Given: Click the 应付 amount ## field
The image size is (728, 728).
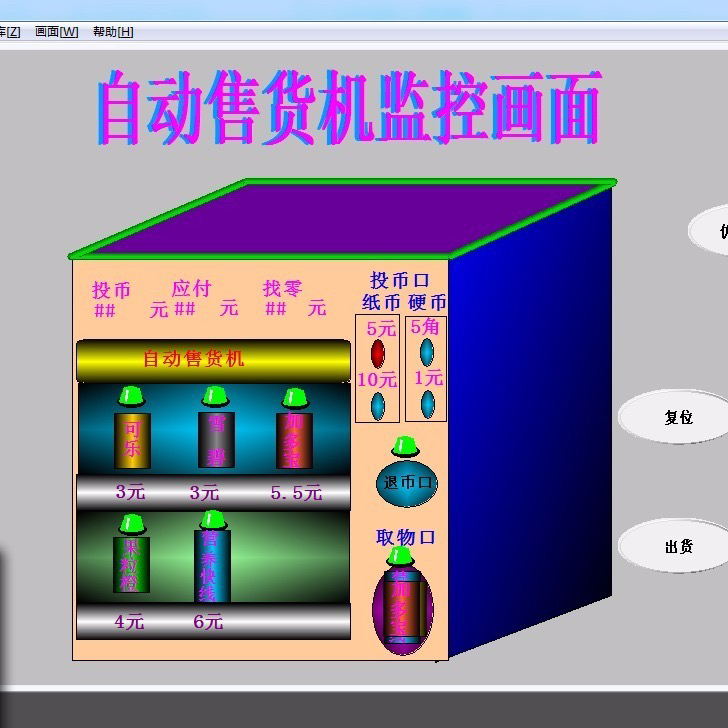Looking at the screenshot, I should point(185,308).
